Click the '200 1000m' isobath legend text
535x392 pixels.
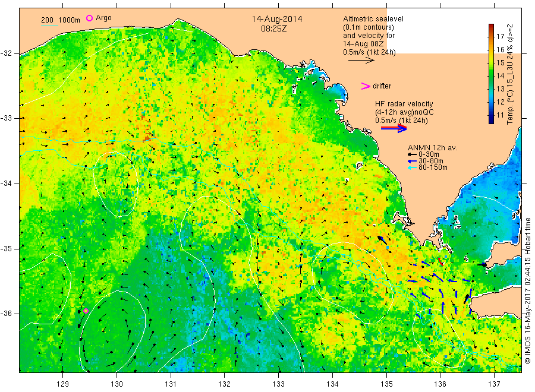[61, 20]
